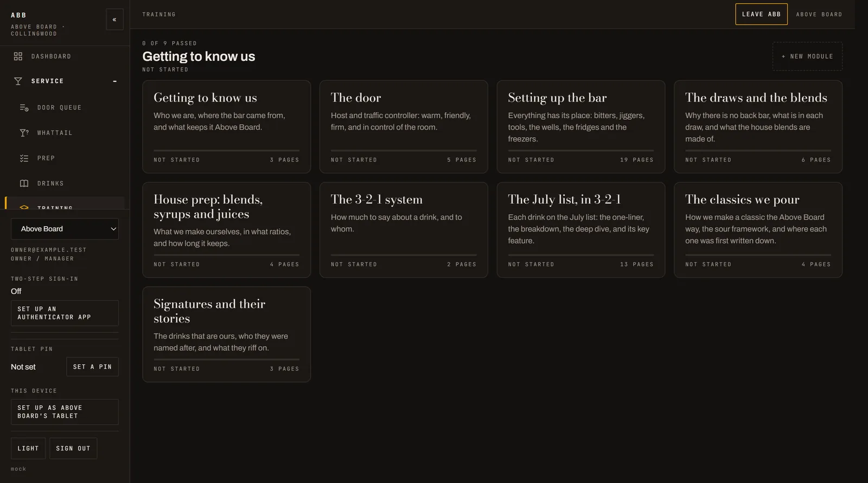Click the "0 of 9 passed" text

pyautogui.click(x=169, y=43)
